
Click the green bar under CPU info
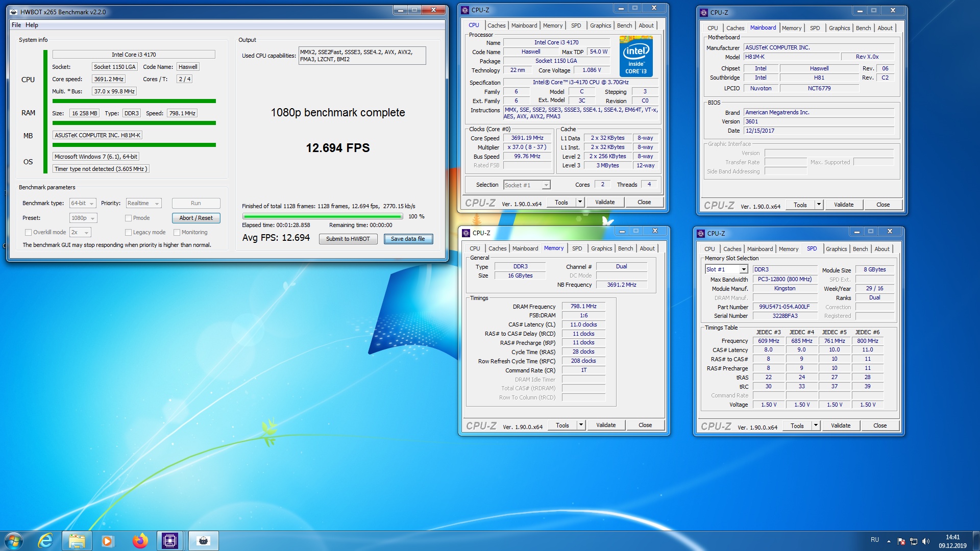pyautogui.click(x=134, y=101)
